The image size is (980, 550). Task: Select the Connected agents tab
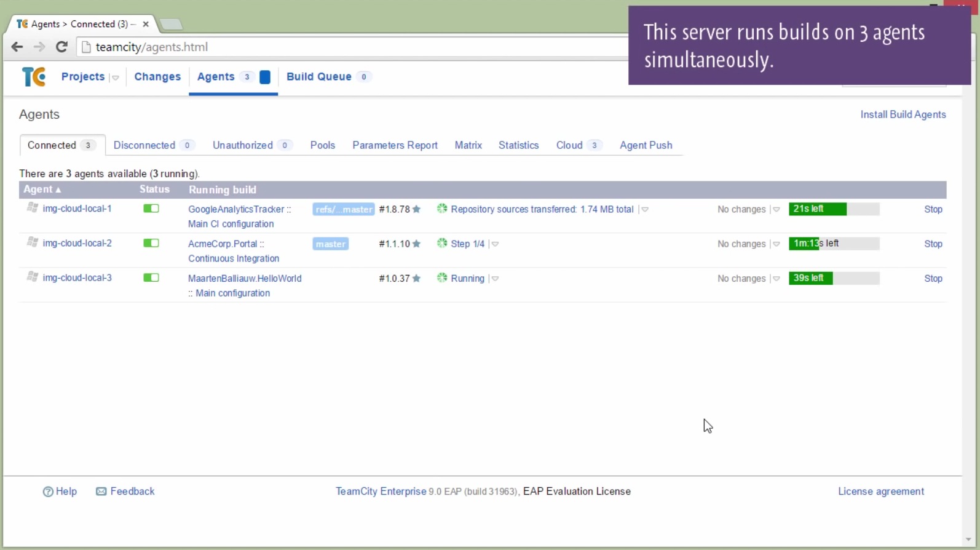tap(62, 145)
